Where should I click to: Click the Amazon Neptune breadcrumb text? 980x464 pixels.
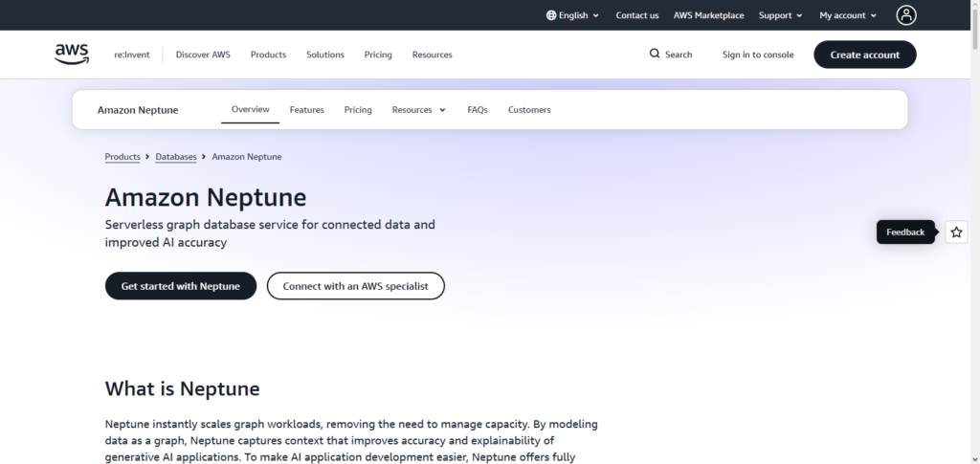pyautogui.click(x=247, y=157)
